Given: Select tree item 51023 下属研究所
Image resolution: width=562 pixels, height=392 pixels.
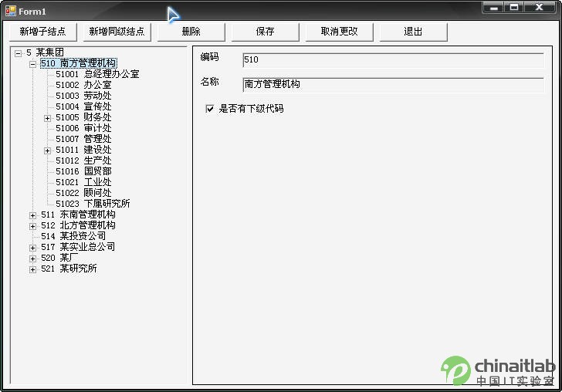Looking at the screenshot, I should 93,204.
